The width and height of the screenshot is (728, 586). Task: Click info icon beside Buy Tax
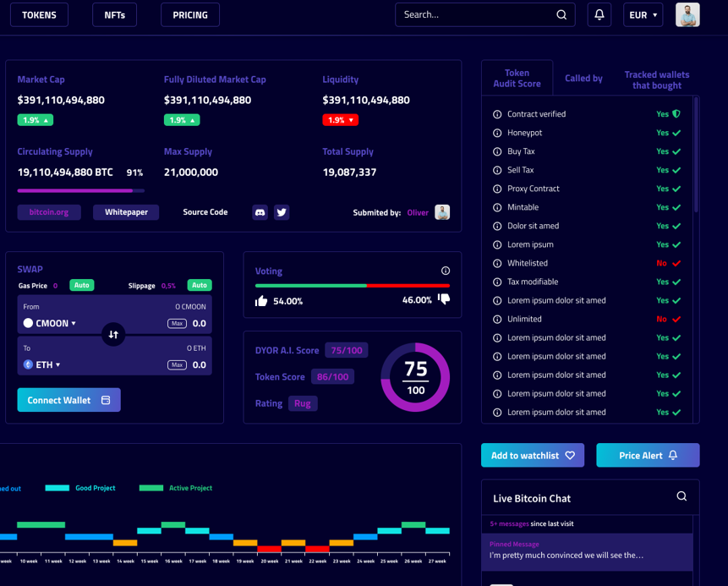[497, 151]
